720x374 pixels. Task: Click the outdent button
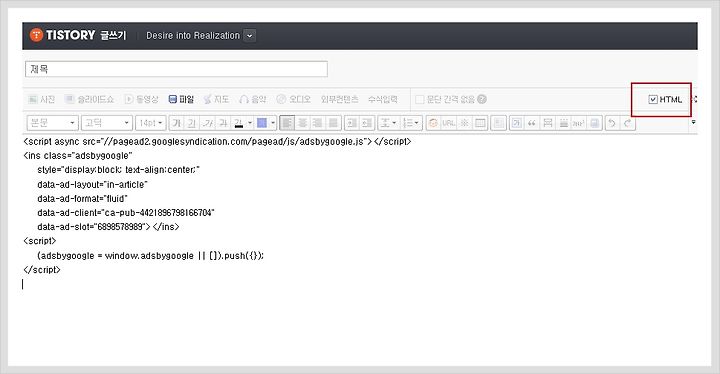[x=367, y=123]
